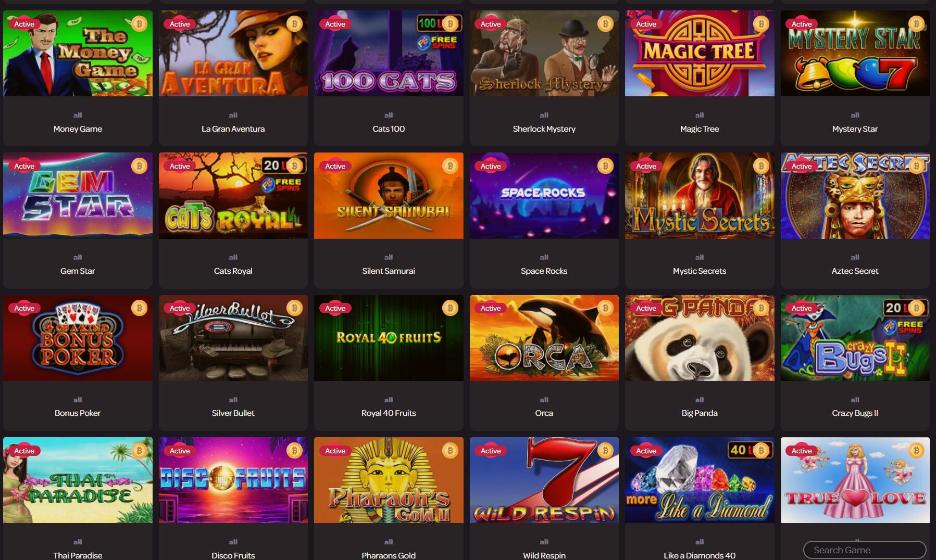Toggle the Active badge on Silent Samurai

pyautogui.click(x=335, y=166)
